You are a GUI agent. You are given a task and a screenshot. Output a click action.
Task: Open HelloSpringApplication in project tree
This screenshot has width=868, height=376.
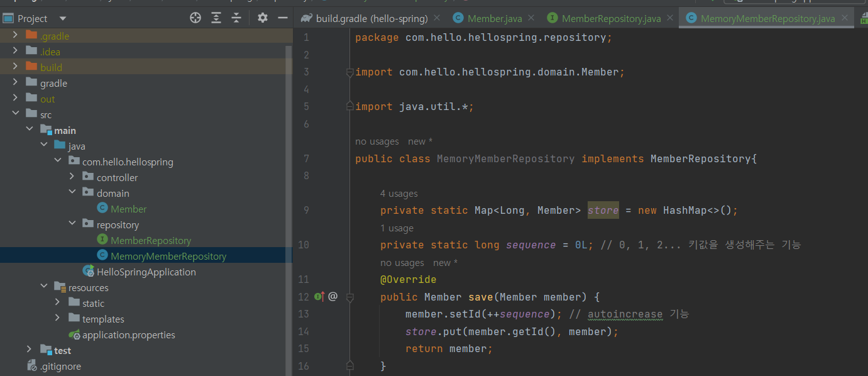pyautogui.click(x=146, y=272)
